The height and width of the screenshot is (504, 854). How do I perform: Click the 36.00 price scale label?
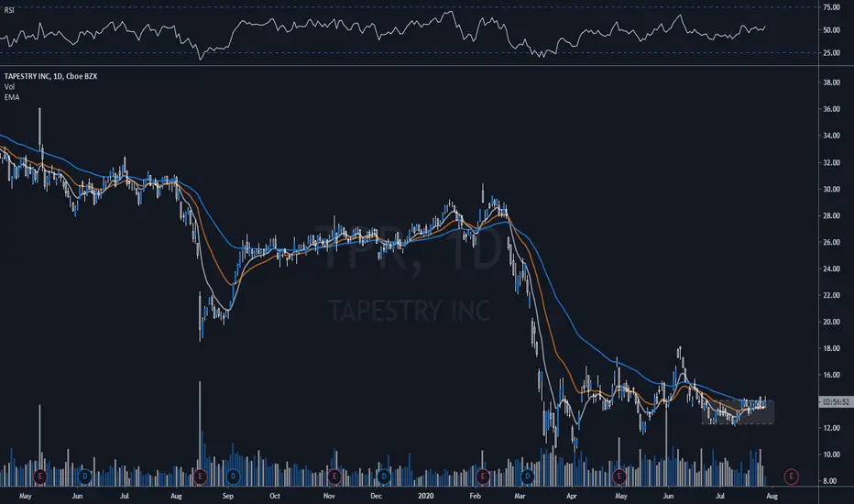point(831,109)
